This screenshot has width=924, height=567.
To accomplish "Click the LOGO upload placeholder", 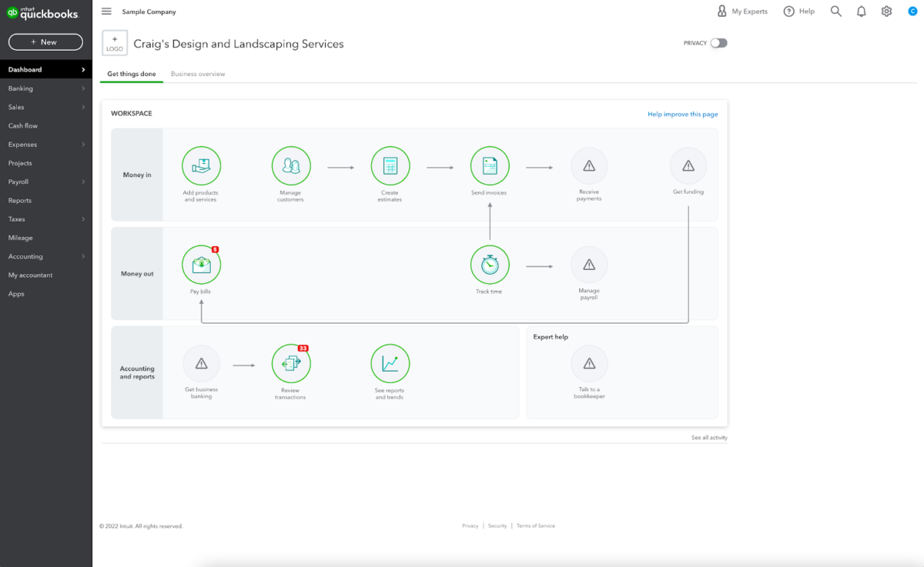I will [x=114, y=43].
